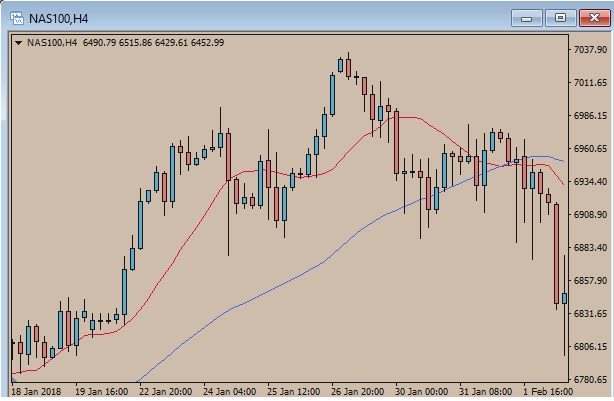
Task: Click the 19 Jan 16:00 time label
Action: [x=101, y=391]
